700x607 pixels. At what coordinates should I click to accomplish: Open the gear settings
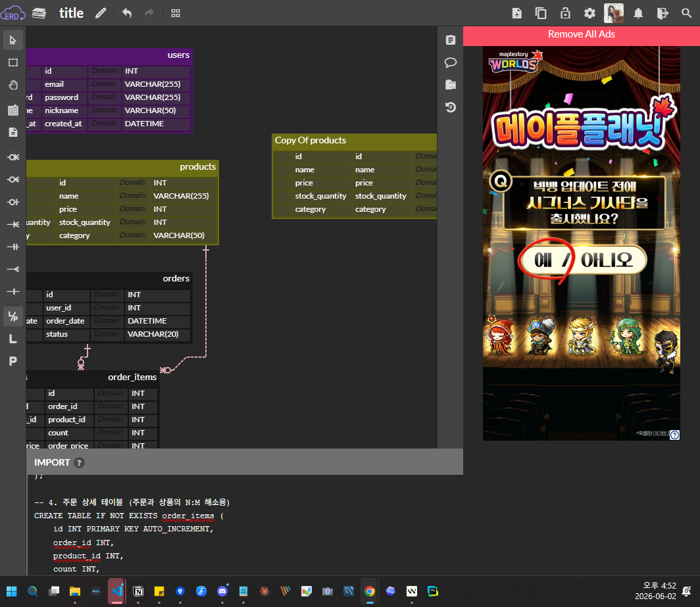(589, 13)
